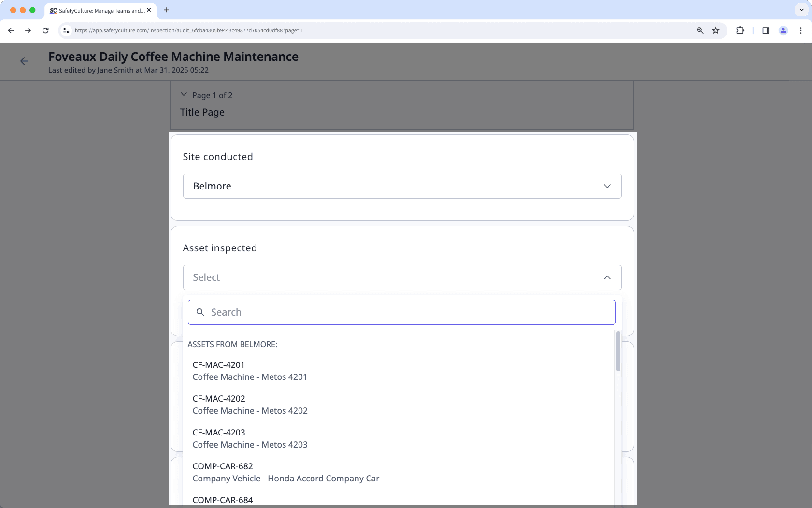Click the SafetyCulture logo in the browser tab

[x=53, y=10]
